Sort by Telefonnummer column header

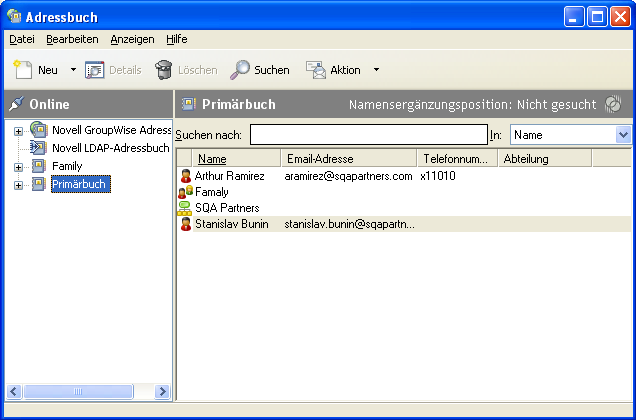[458, 159]
